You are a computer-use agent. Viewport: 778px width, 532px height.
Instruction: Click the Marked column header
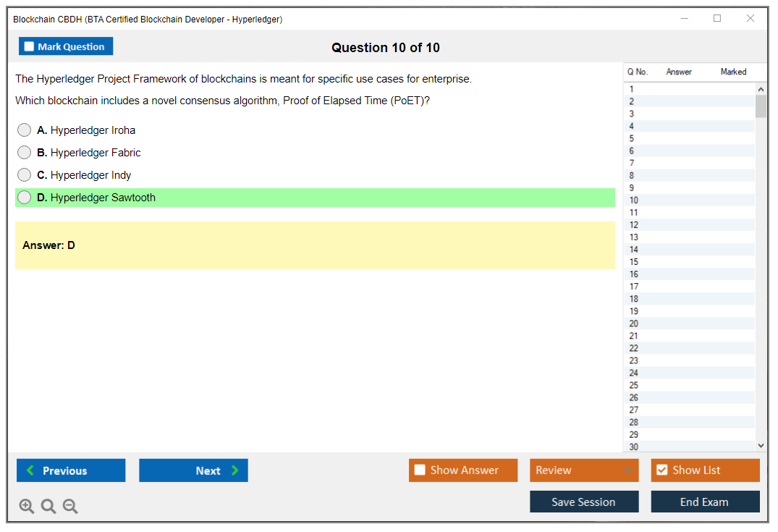click(733, 72)
